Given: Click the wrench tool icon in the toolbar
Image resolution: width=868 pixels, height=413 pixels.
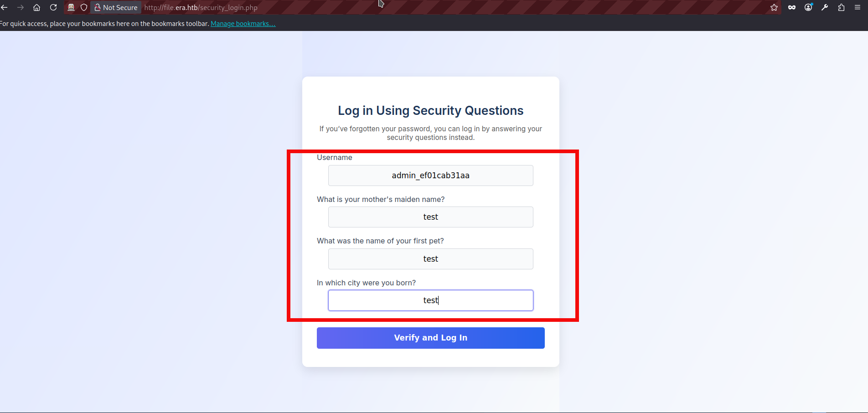Looking at the screenshot, I should click(x=825, y=7).
